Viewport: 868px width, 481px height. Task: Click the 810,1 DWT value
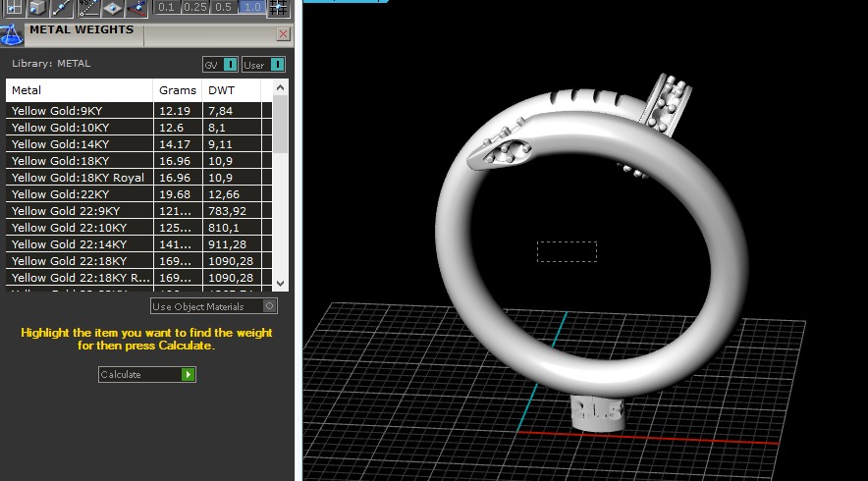coord(224,228)
